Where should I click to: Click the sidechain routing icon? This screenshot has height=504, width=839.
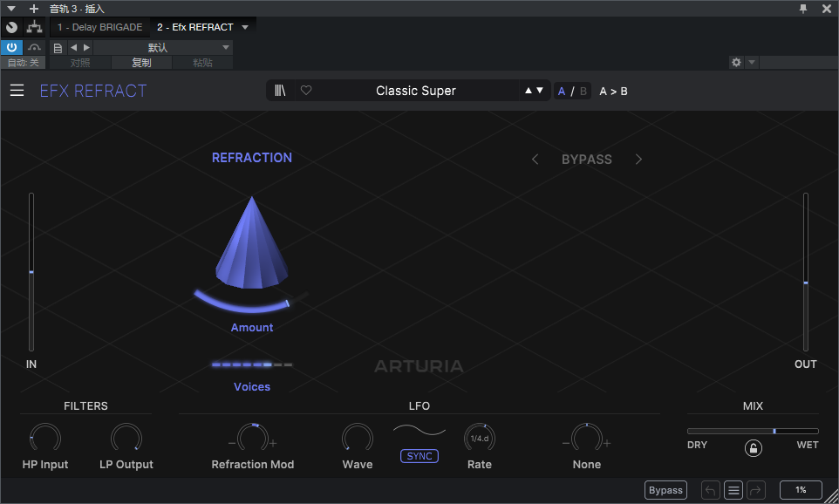click(x=34, y=47)
